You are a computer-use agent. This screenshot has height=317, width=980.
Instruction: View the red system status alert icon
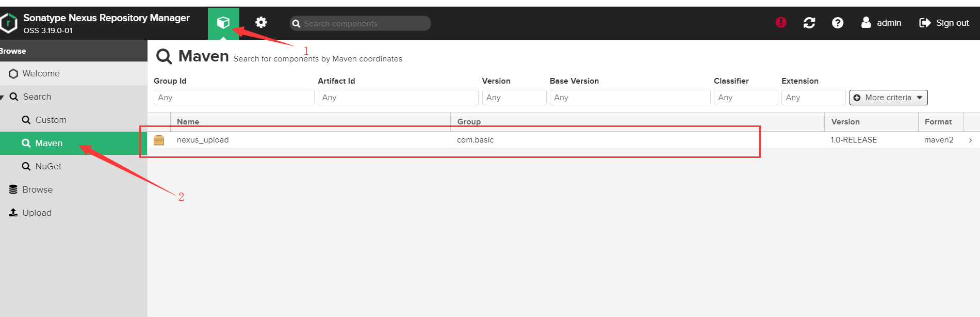tap(781, 22)
